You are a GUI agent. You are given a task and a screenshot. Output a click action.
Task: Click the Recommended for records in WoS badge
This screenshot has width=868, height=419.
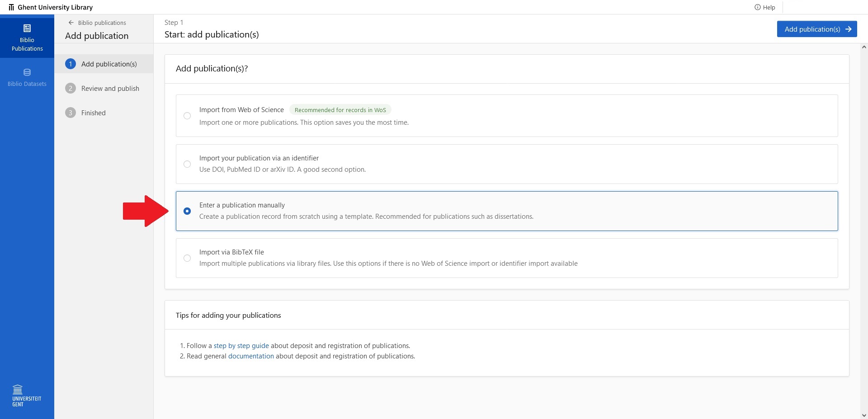tap(340, 110)
